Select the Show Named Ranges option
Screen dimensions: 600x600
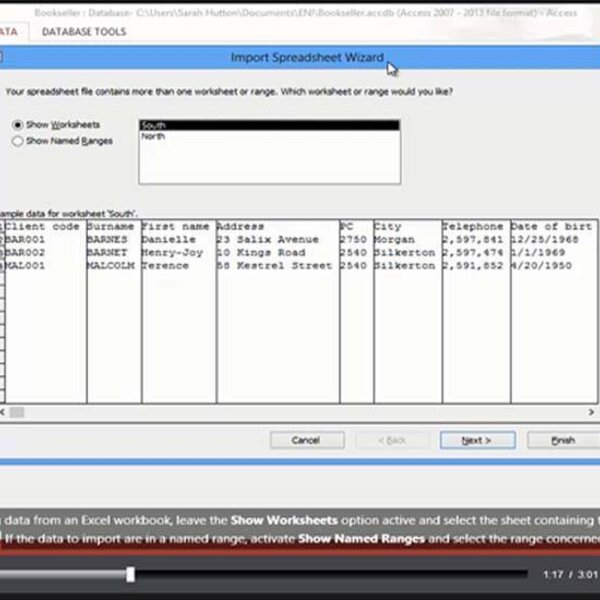[x=17, y=141]
